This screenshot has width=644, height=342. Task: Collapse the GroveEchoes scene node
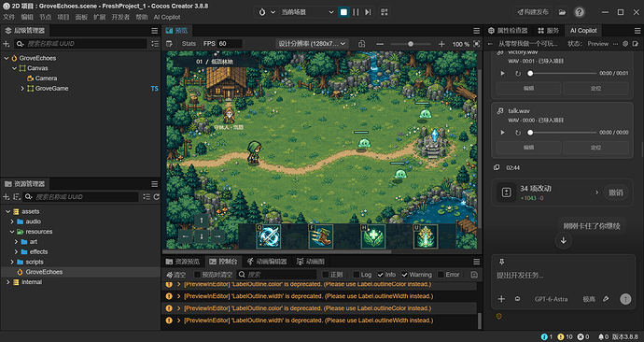click(7, 58)
